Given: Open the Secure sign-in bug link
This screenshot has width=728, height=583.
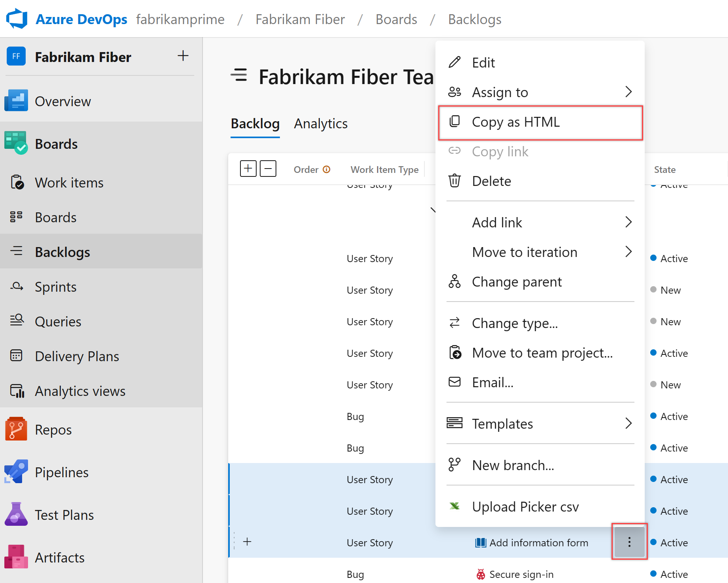Looking at the screenshot, I should (x=521, y=574).
